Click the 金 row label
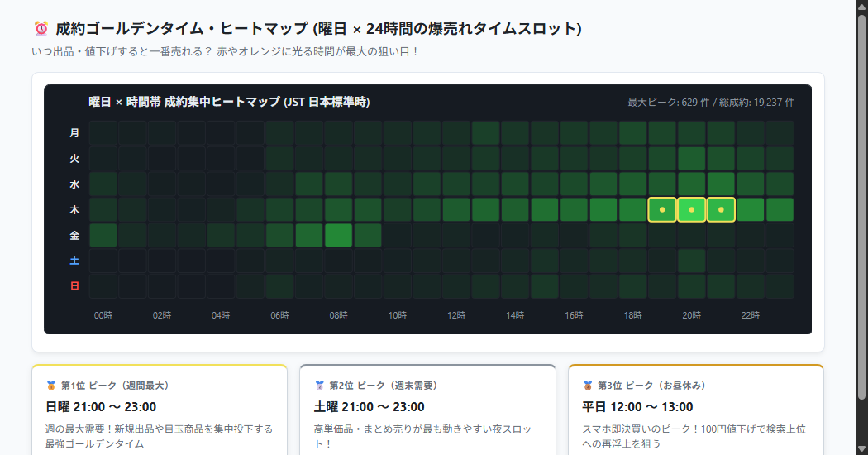Viewport: 868px width, 455px height. (x=74, y=235)
